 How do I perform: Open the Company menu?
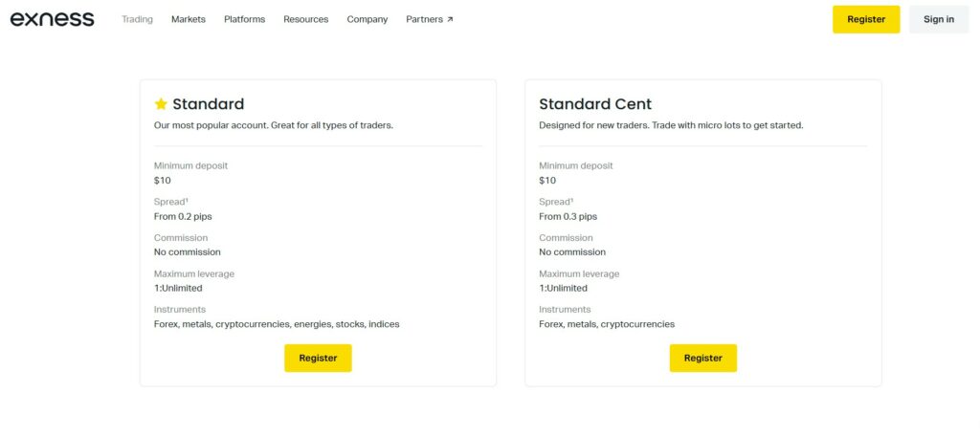367,19
